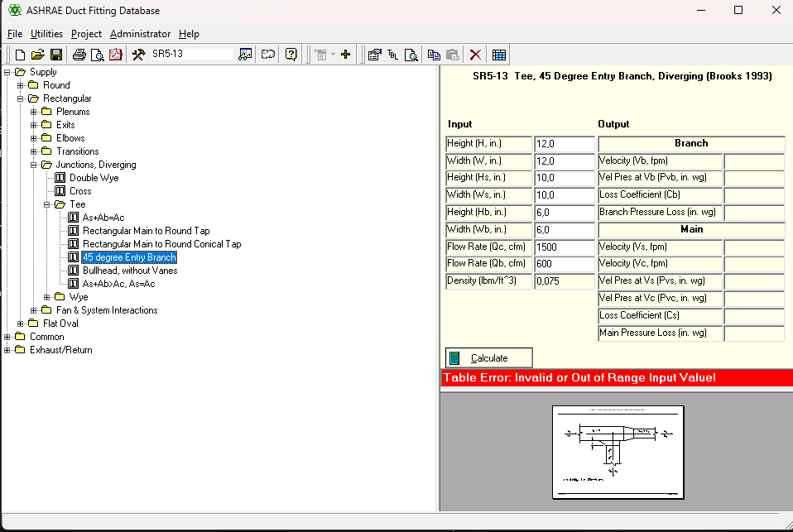
Task: Add fitting with the plus icon
Action: 346,55
